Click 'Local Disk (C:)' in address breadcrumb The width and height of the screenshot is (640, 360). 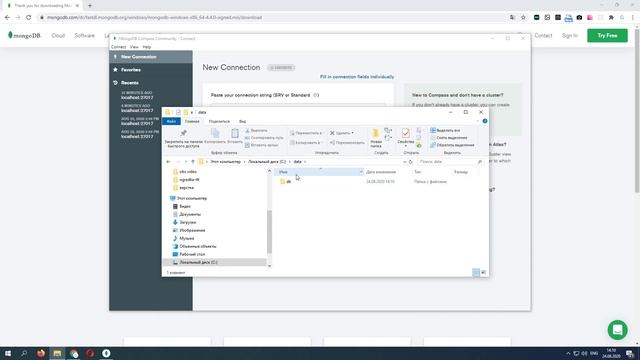pos(267,162)
